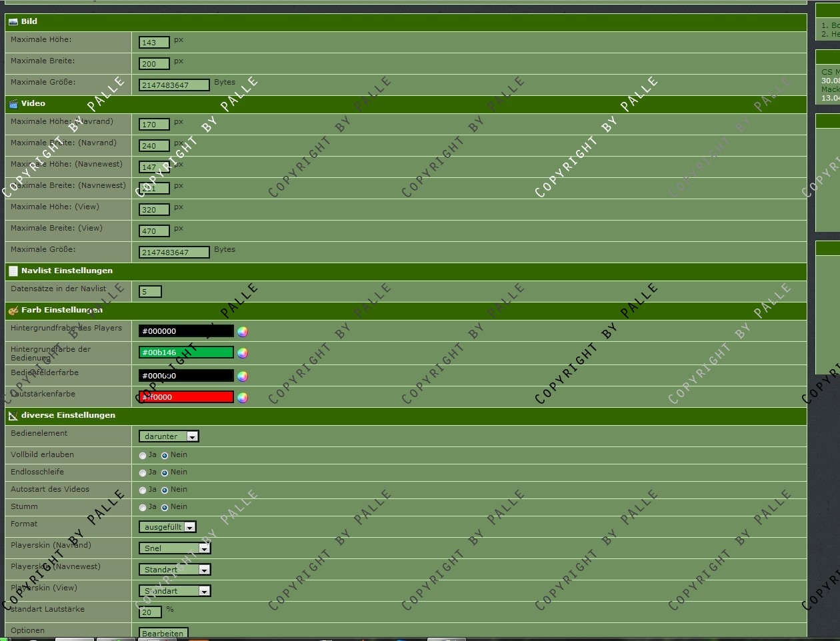Click the standart Lautstärke percent field
The height and width of the screenshot is (641, 840).
(x=150, y=612)
